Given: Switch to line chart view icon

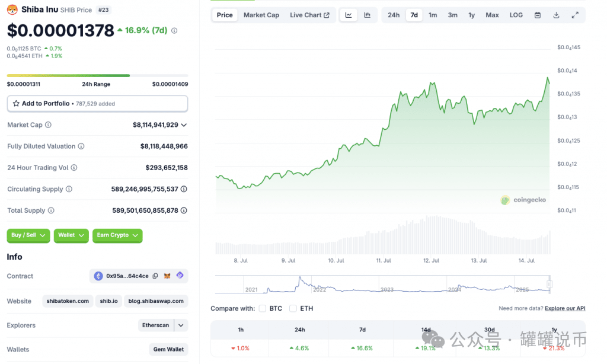Looking at the screenshot, I should click(x=349, y=15).
